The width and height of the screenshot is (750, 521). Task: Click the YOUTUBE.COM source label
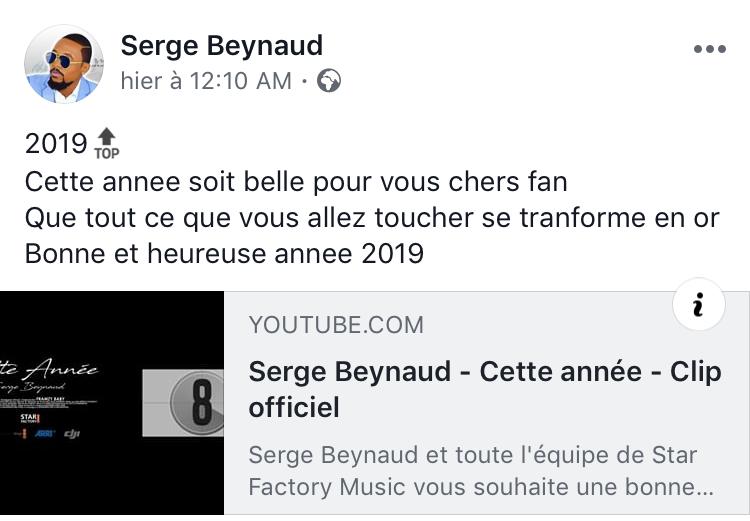[336, 324]
